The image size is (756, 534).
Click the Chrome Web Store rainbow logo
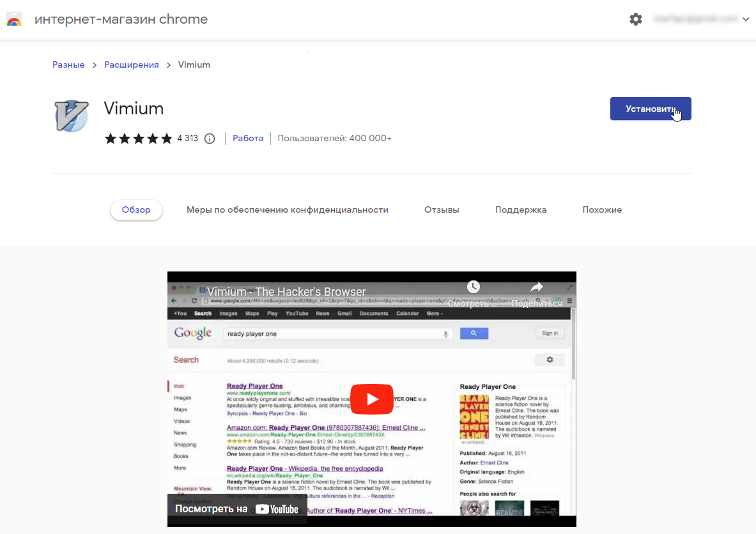[x=14, y=19]
